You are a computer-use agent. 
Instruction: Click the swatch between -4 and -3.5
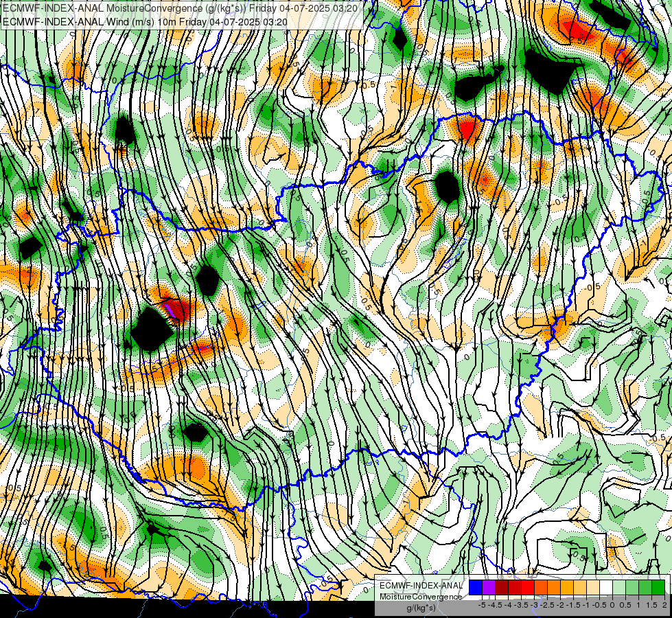click(515, 588)
